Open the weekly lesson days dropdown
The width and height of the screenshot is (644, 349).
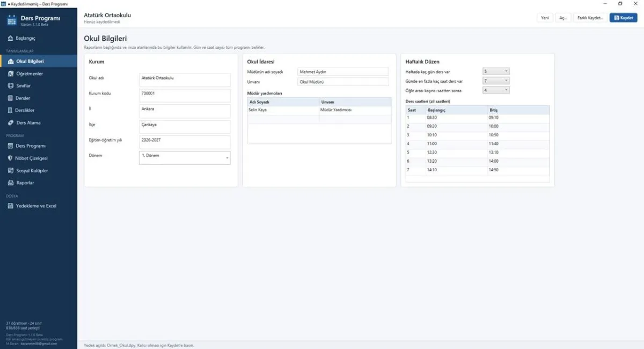pyautogui.click(x=496, y=71)
